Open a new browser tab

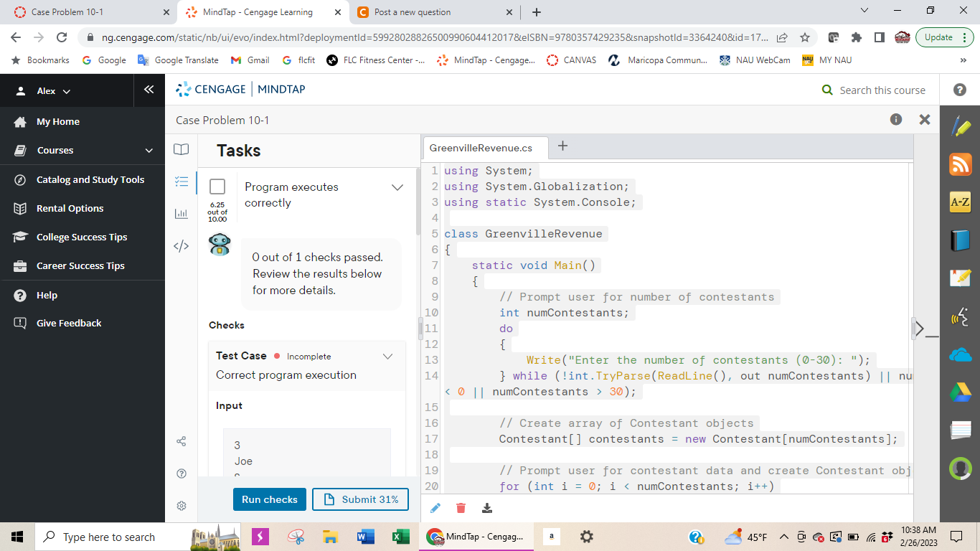pyautogui.click(x=537, y=12)
